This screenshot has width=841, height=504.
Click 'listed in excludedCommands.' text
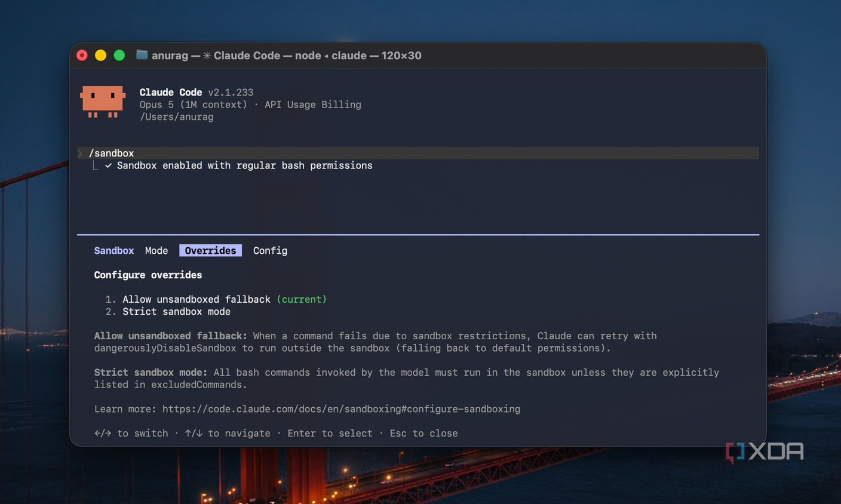170,385
